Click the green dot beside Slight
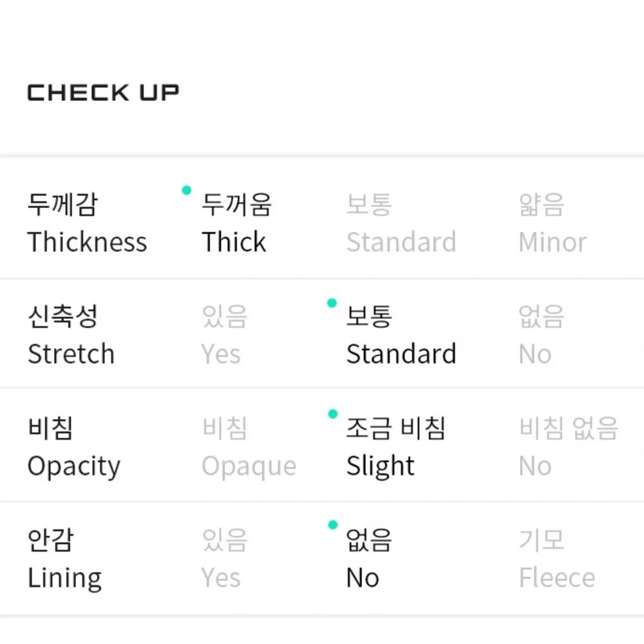The image size is (644, 644). click(332, 414)
